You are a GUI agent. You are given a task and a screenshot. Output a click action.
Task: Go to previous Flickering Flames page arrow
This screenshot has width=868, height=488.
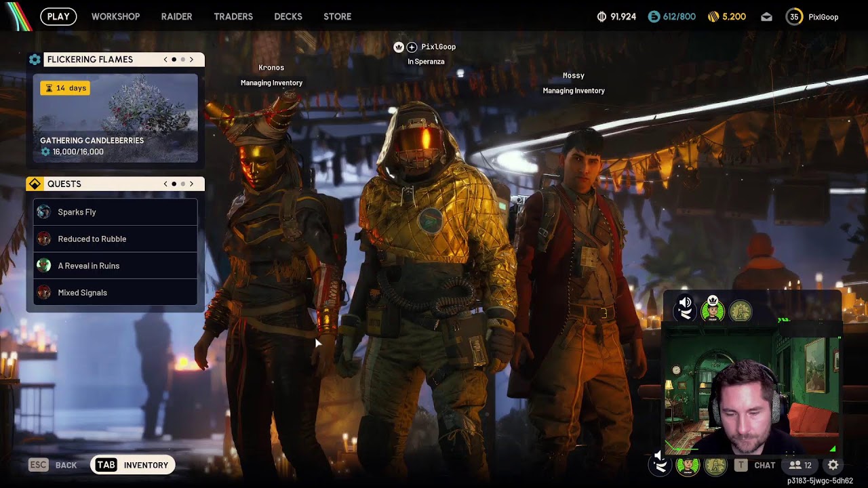(x=165, y=60)
